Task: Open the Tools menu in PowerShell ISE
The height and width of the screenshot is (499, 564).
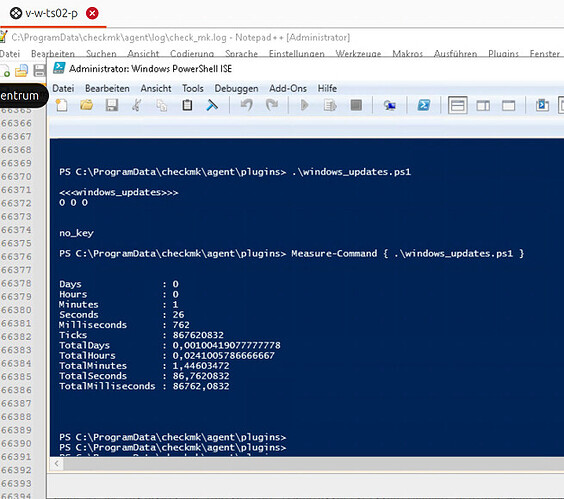Action: coord(193,89)
